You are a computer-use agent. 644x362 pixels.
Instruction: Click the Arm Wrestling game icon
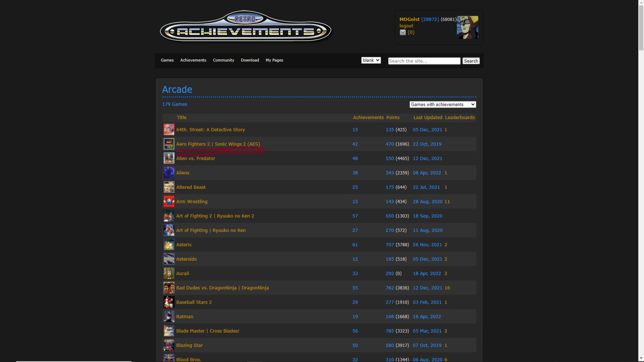[169, 202]
